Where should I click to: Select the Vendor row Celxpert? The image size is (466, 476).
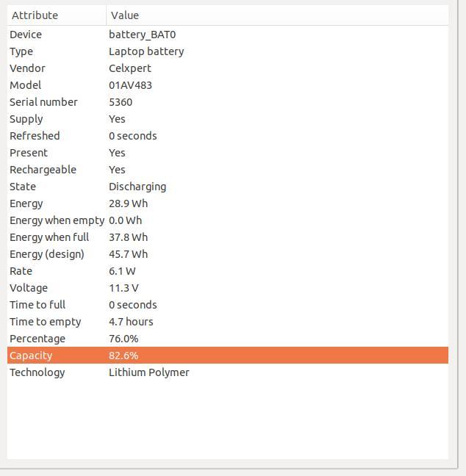228,68
